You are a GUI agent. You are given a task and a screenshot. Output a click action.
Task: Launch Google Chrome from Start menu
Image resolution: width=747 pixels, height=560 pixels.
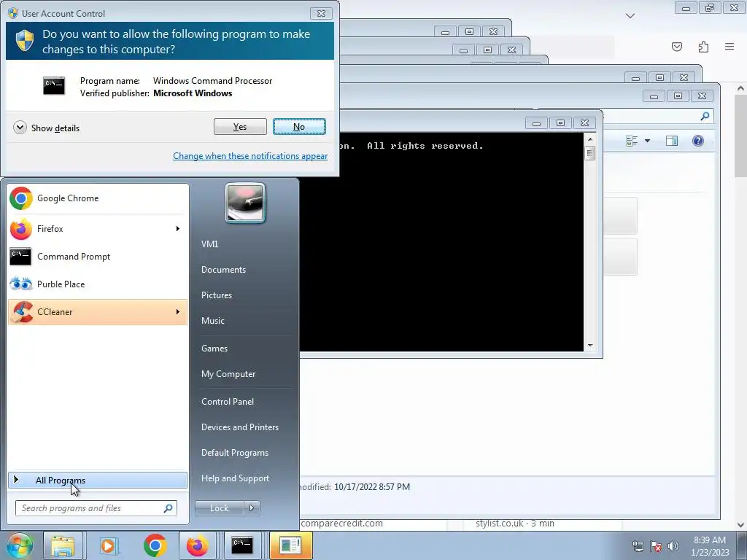(98, 198)
